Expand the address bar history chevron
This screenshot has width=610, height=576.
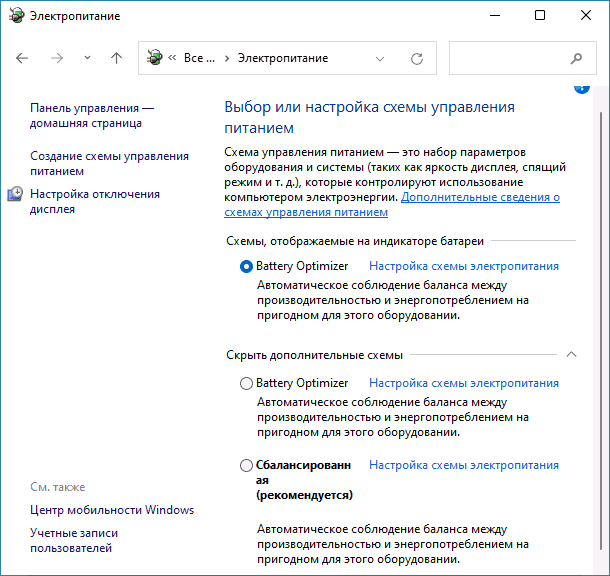tap(380, 59)
